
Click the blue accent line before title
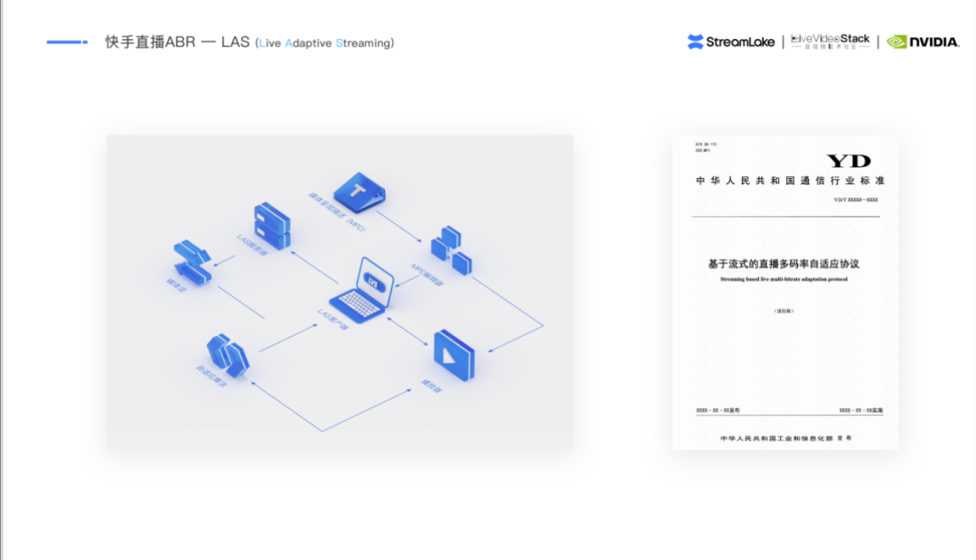(67, 42)
